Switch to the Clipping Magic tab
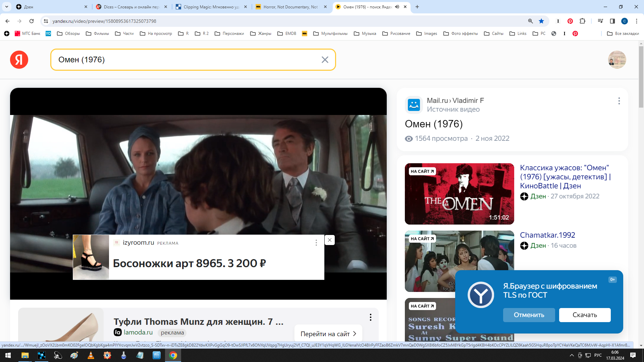 211,7
